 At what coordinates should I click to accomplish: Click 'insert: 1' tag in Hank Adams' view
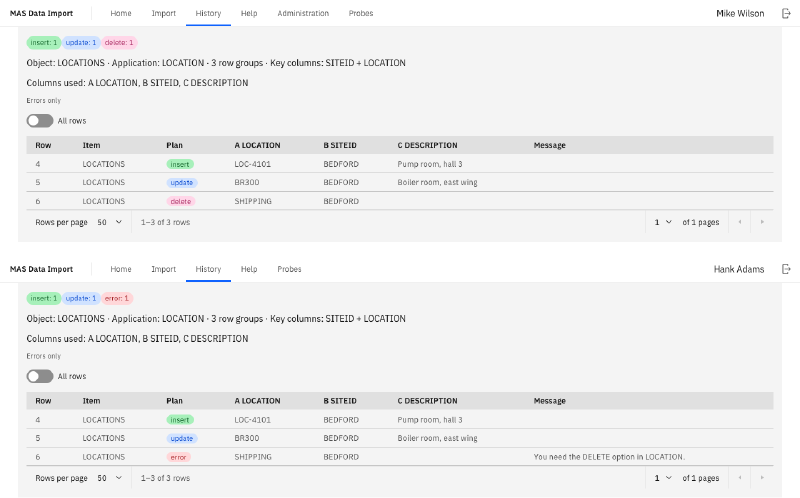pos(43,298)
